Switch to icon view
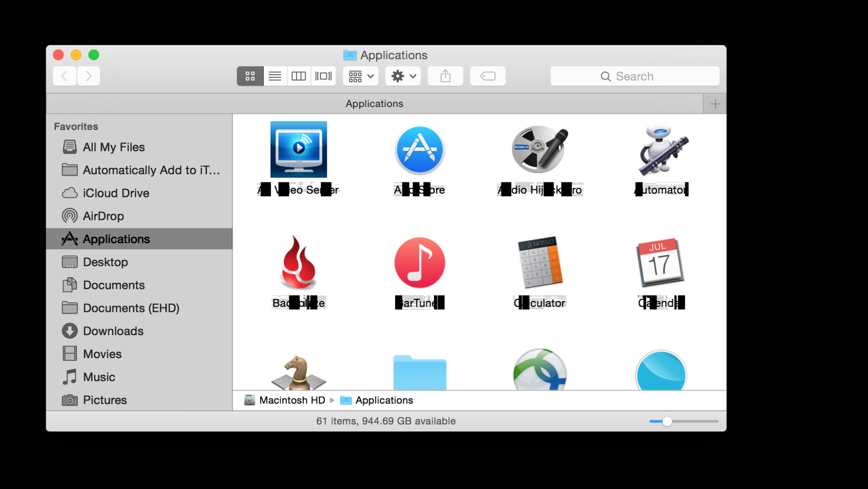Screen dimensions: 868x489 click(x=250, y=76)
